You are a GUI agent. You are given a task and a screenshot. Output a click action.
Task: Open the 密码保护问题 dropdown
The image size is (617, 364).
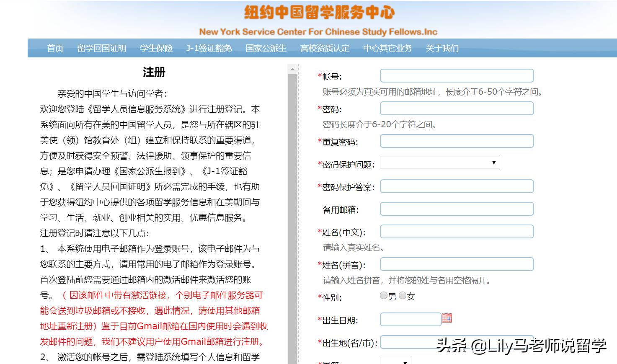tap(439, 162)
